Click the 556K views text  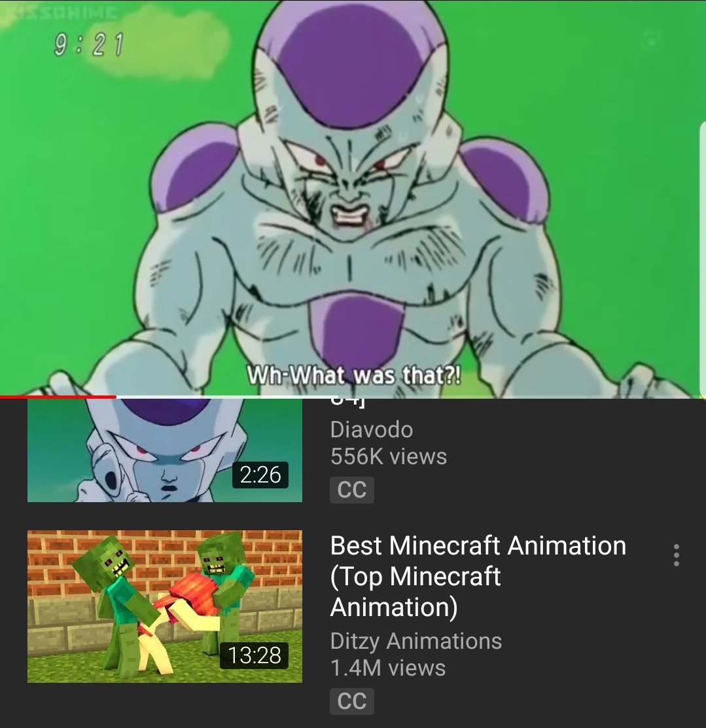tap(389, 456)
